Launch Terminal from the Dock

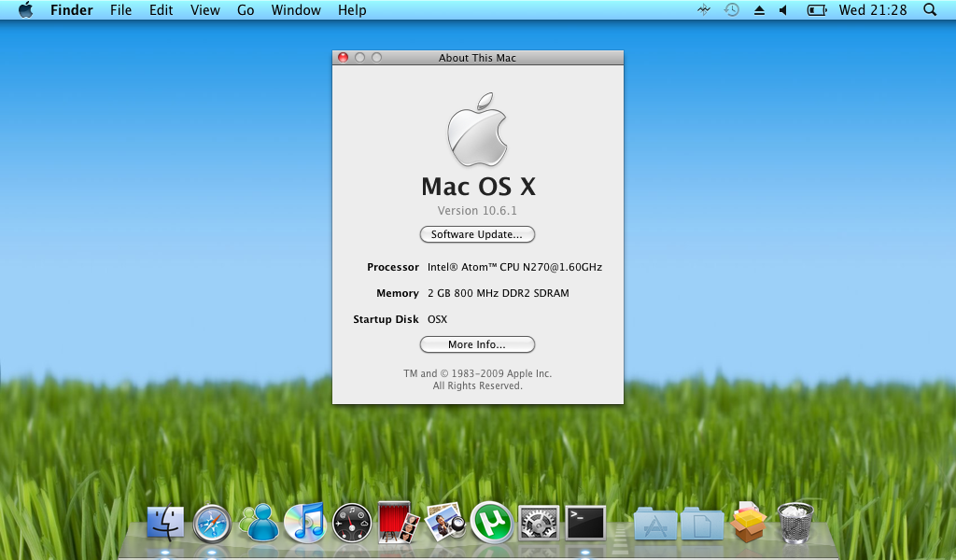585,523
